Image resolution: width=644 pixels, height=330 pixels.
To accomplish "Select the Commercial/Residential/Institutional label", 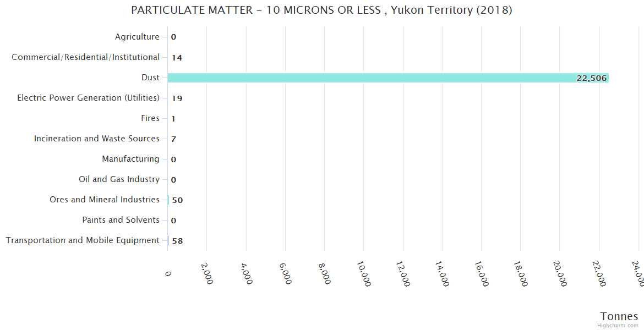I will coord(86,57).
